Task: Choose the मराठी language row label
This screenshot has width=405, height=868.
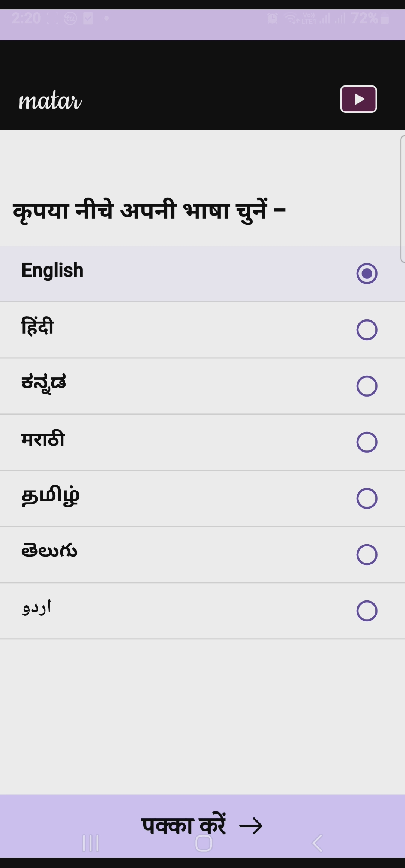Action: click(x=43, y=439)
